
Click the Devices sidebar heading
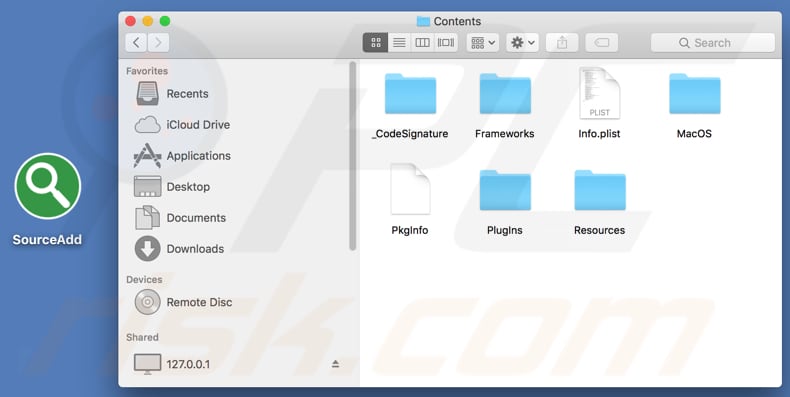click(144, 280)
